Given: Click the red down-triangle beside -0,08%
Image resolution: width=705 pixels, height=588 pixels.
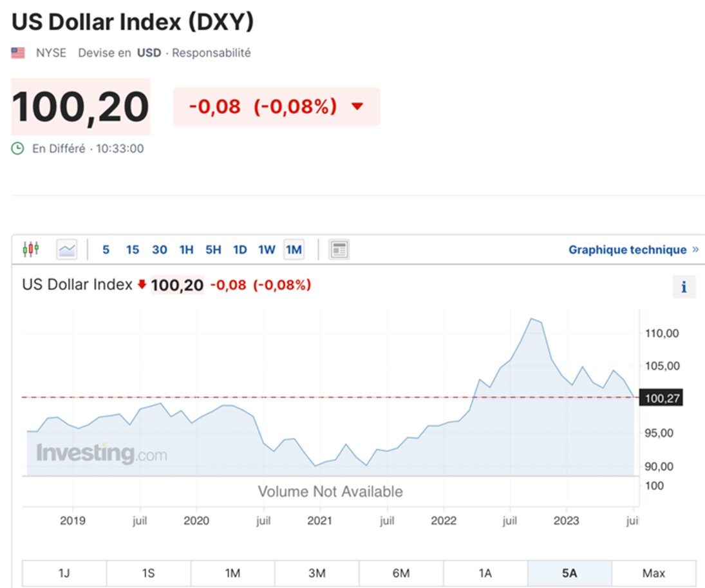Looking at the screenshot, I should point(357,107).
